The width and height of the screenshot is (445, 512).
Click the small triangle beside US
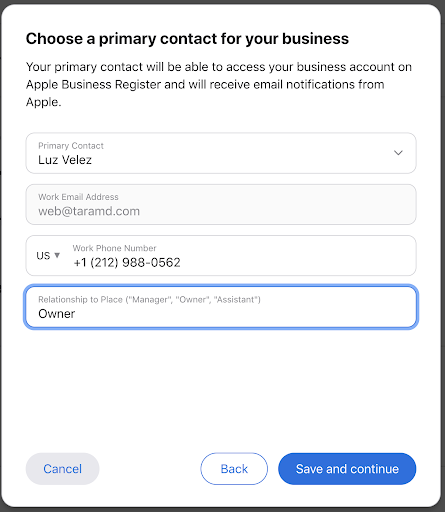(x=57, y=255)
